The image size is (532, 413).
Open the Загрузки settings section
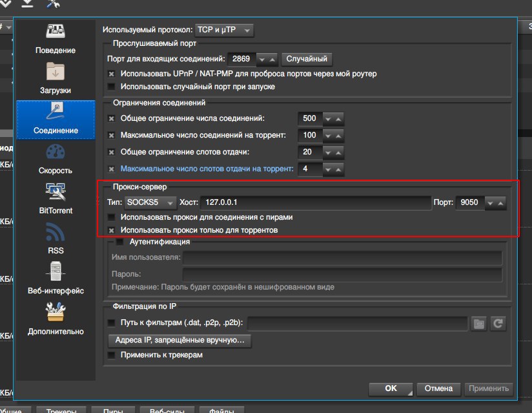pos(56,78)
